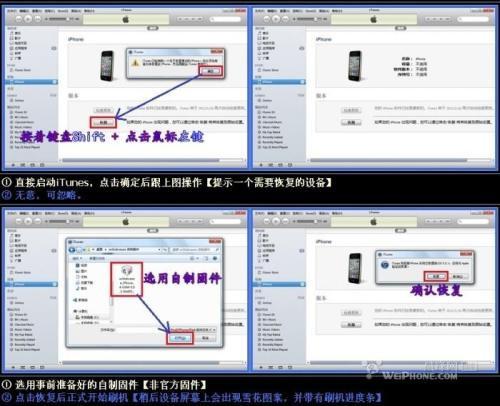The width and height of the screenshot is (500, 406).
Task: Click the back arrow in the file picker dialog
Action: (x=72, y=250)
